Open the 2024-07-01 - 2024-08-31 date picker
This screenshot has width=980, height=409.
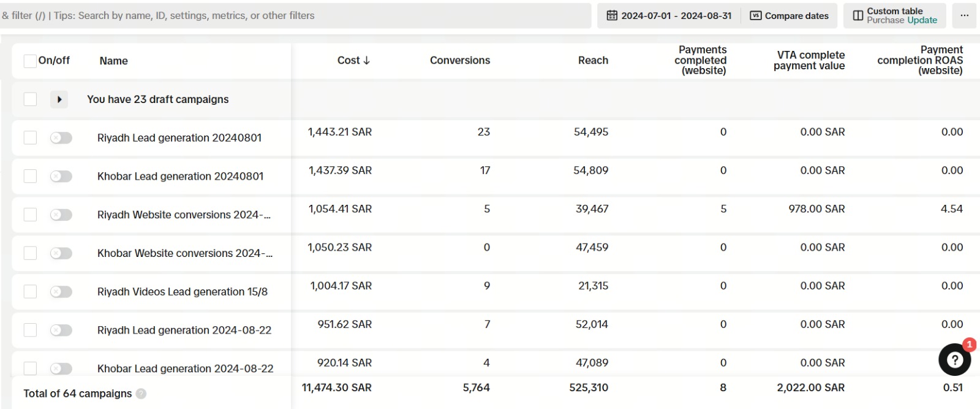(676, 16)
